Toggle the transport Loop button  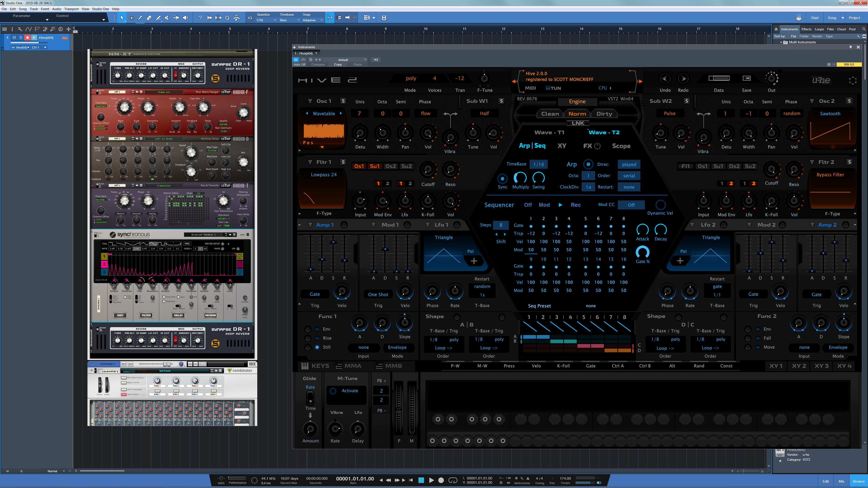453,480
